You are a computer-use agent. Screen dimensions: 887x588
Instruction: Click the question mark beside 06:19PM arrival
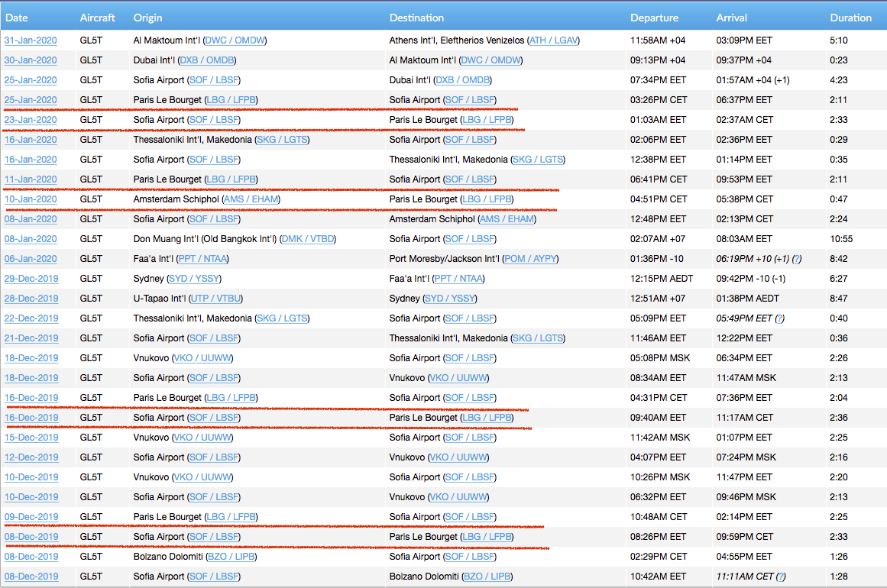(797, 259)
